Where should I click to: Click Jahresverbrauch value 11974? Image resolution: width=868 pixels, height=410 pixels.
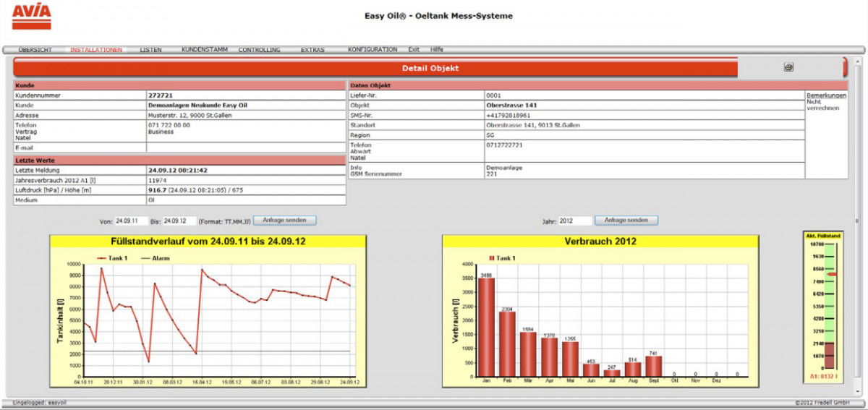pos(158,180)
